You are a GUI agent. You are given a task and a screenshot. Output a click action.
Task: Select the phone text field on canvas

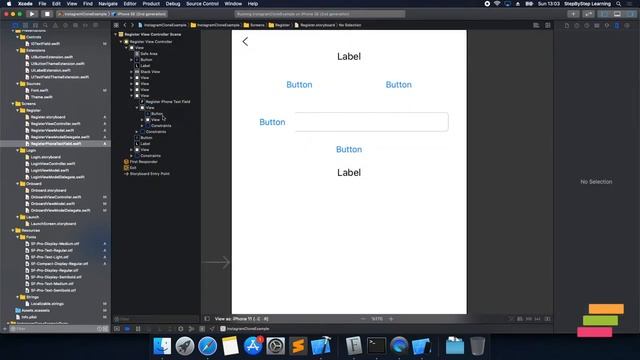point(371,122)
